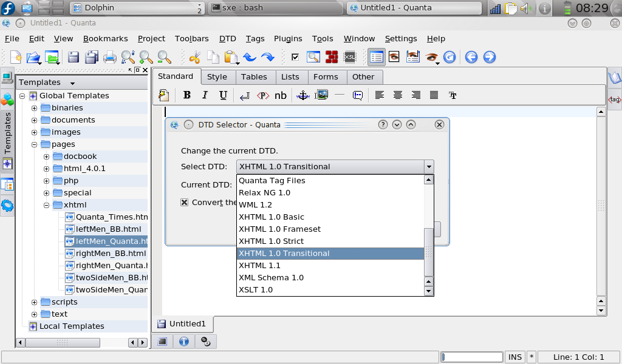This screenshot has height=364, width=622.
Task: Click the templates tree horizontal scrollbar thumb
Action: coord(63,342)
